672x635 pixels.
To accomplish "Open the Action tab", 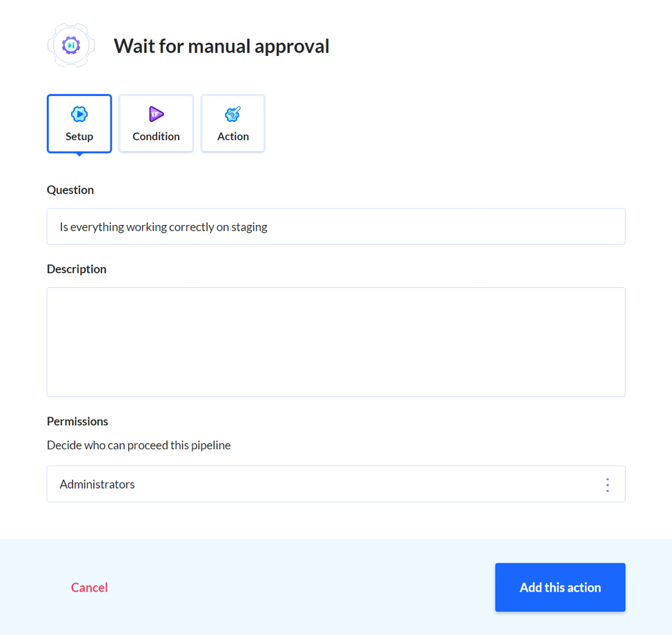I will pos(233,124).
